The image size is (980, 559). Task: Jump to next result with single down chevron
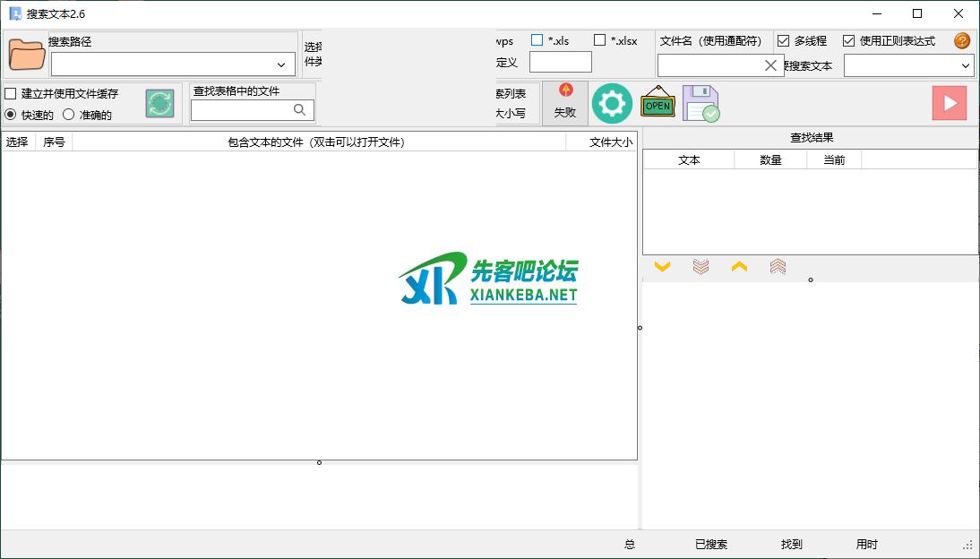pyautogui.click(x=662, y=267)
